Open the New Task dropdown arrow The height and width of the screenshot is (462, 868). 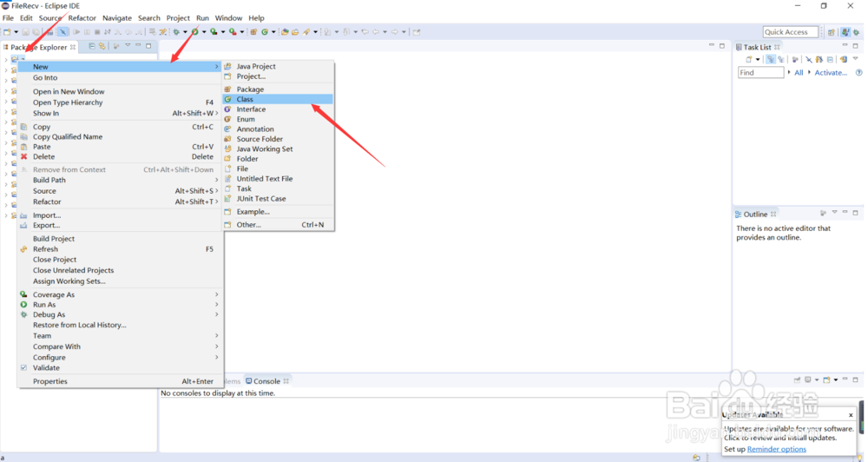tap(758, 59)
